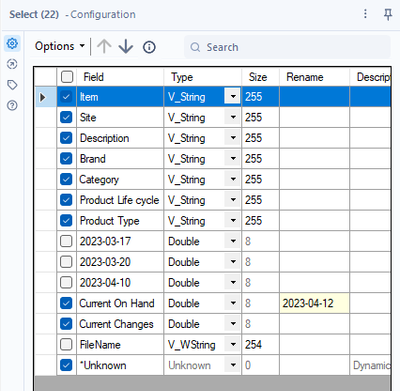Click the Rename column header
The height and width of the screenshot is (391, 400).
314,77
